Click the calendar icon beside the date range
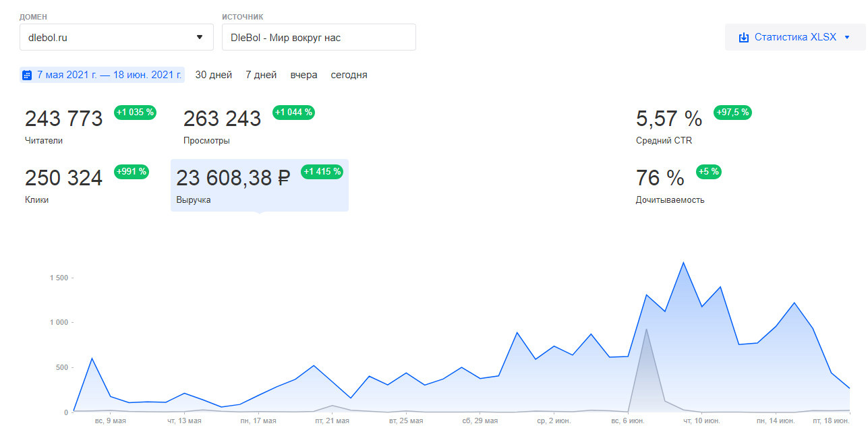This screenshot has width=868, height=436. pyautogui.click(x=27, y=75)
